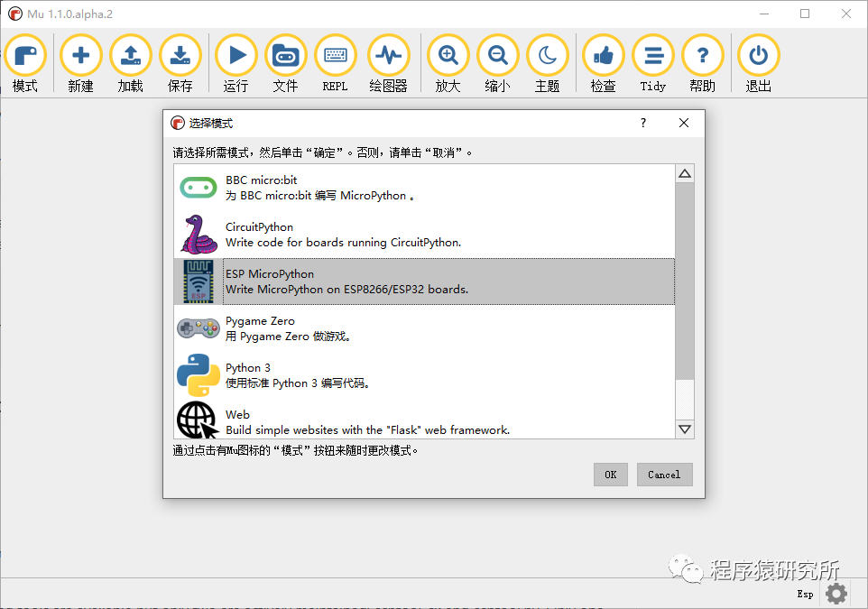This screenshot has width=868, height=609.
Task: Open the plotter 绘图器 button
Action: 389,64
